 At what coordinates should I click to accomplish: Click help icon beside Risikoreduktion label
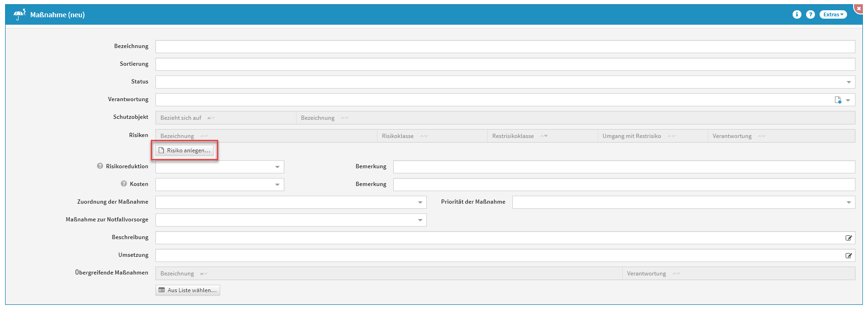click(x=100, y=166)
